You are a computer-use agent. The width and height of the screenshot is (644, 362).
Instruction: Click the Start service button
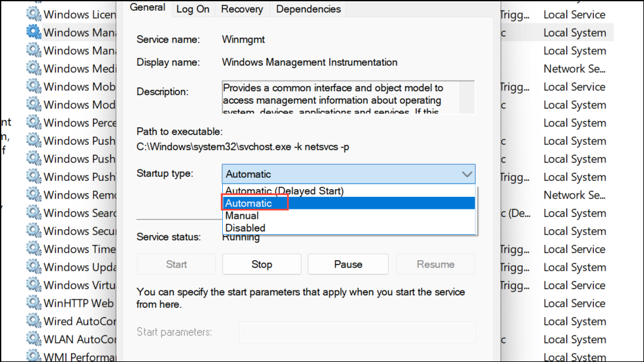(176, 265)
